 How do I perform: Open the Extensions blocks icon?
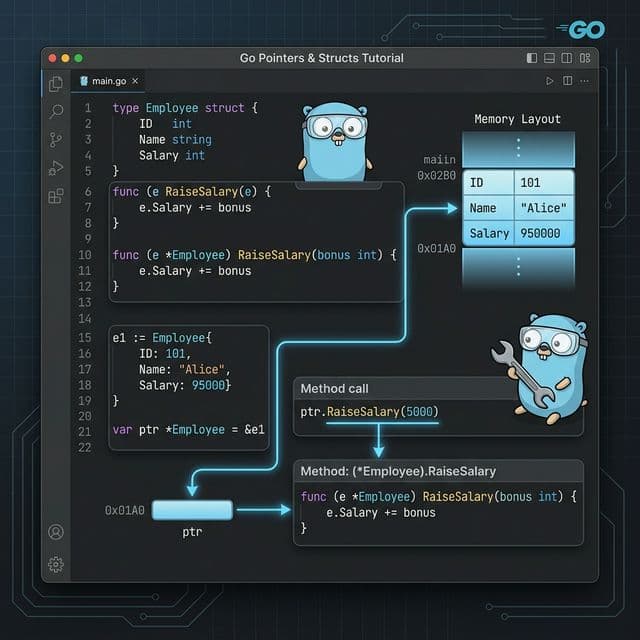[56, 196]
